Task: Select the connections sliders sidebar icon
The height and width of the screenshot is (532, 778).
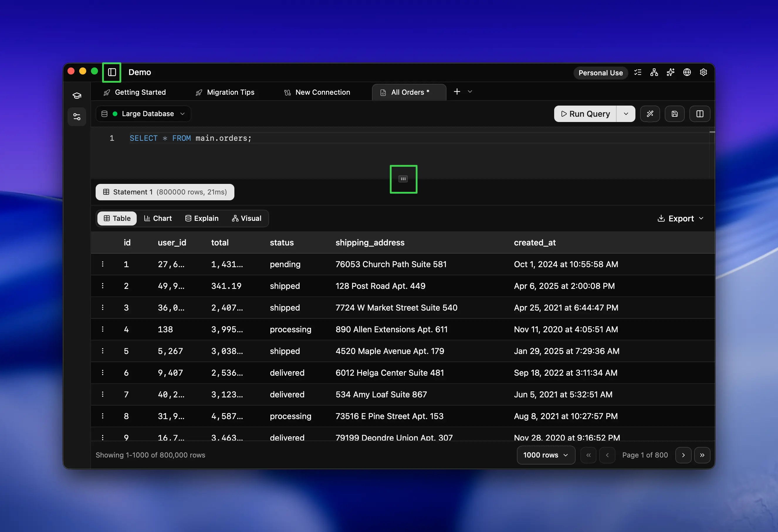Action: tap(77, 117)
